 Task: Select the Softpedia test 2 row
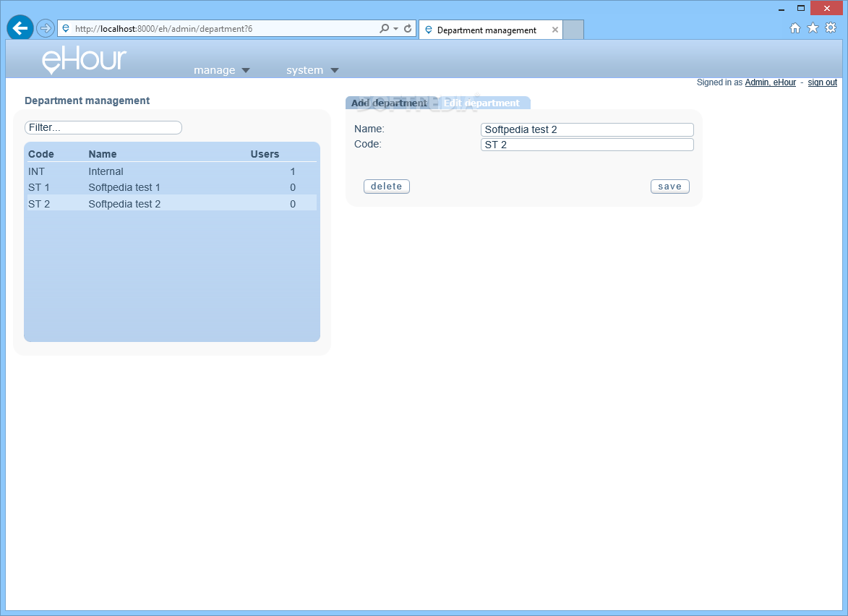(172, 203)
